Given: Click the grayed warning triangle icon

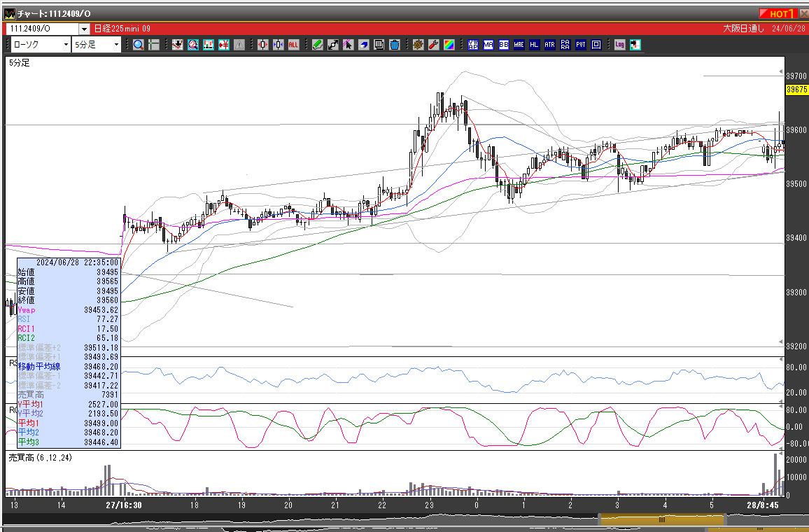Looking at the screenshot, I should pyautogui.click(x=239, y=45).
